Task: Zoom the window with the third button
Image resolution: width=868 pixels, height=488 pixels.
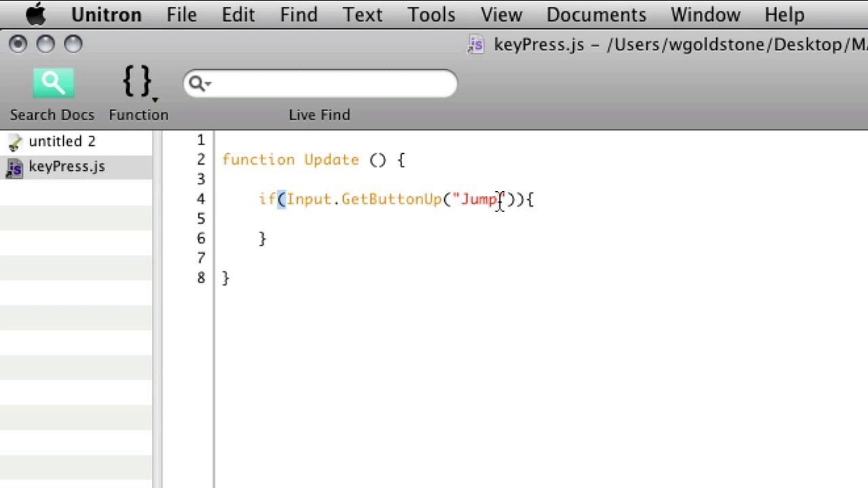Action: click(73, 45)
